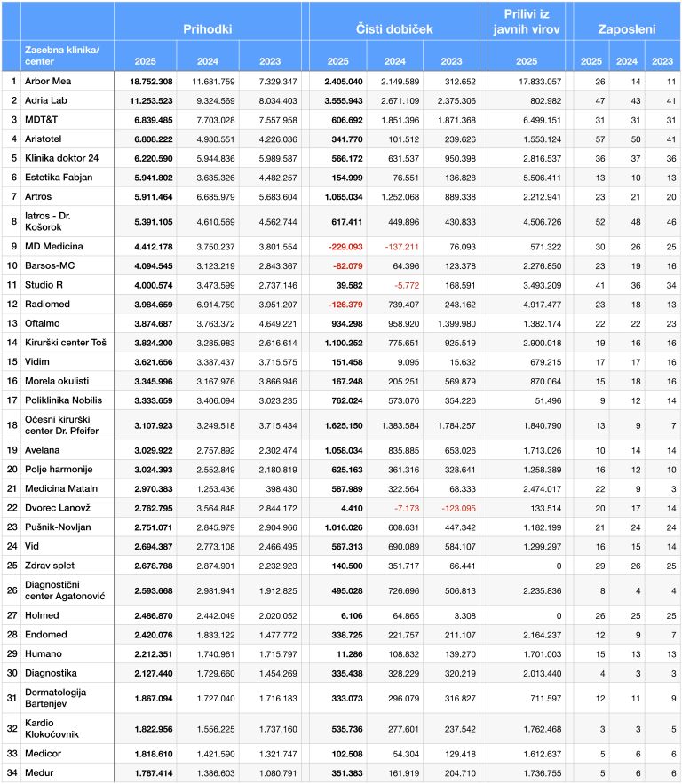Click Estetika Fabjan public inflows '5.506.411'
Viewport: 682px width, 784px height.
coord(542,178)
